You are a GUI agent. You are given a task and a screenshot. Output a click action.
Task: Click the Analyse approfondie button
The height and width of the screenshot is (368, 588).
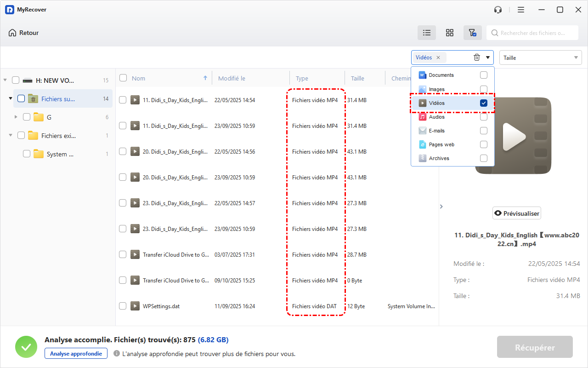[x=76, y=353]
